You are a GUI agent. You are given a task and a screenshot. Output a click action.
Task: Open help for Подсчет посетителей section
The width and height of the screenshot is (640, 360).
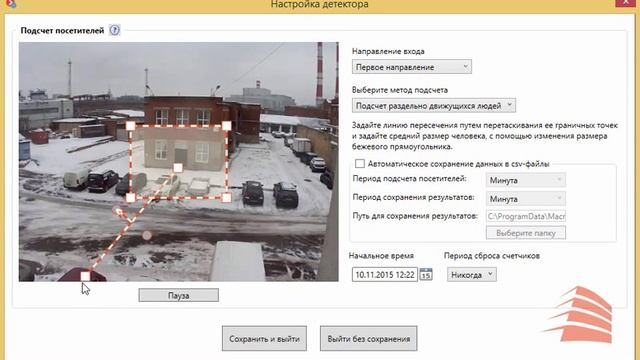coord(115,30)
